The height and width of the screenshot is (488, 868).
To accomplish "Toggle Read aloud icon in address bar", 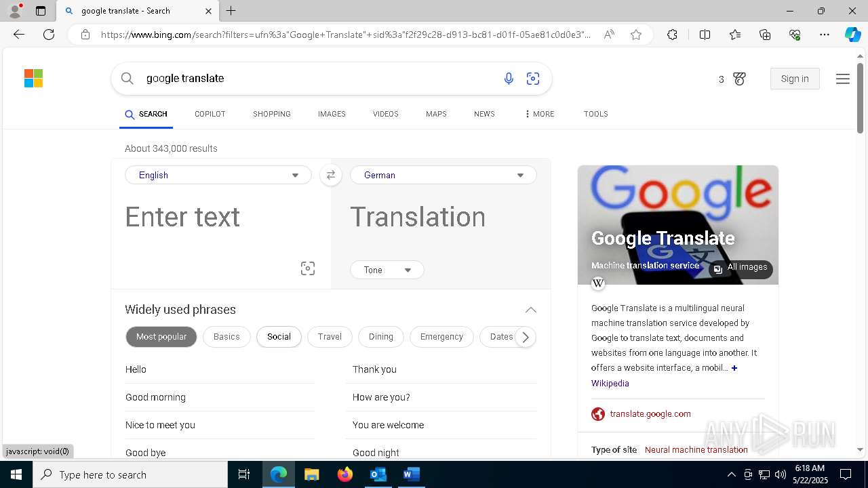I will click(609, 35).
